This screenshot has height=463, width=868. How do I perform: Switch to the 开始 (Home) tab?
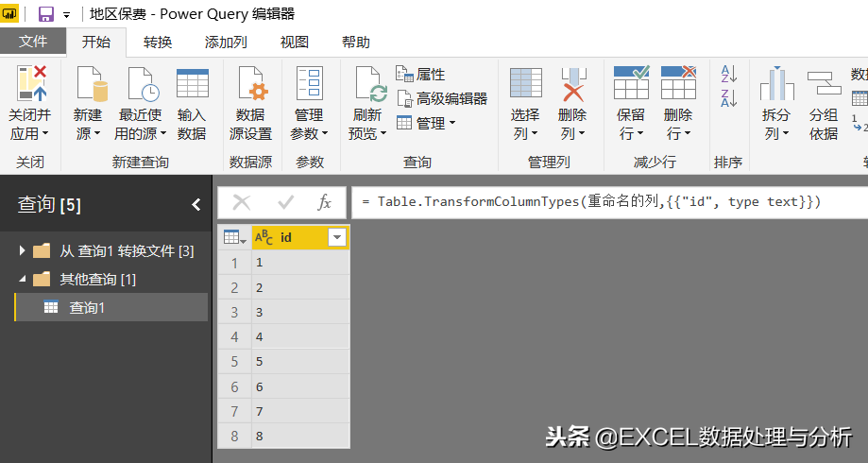click(96, 43)
